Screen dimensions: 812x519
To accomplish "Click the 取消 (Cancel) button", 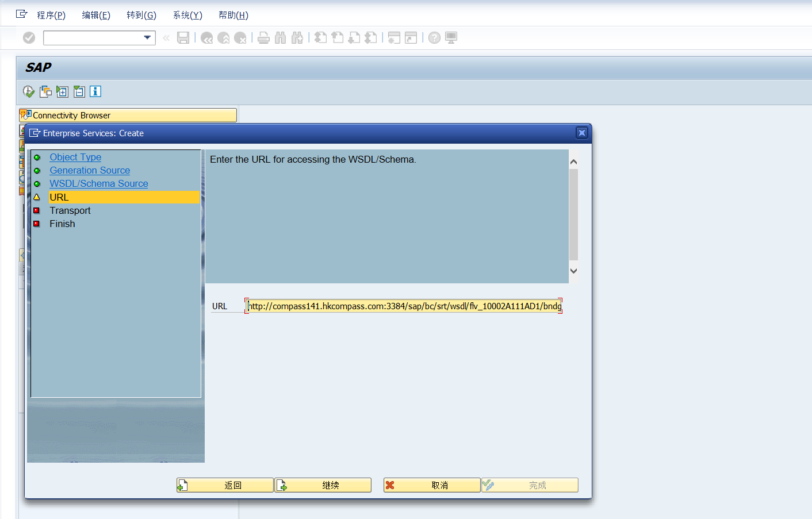I will point(432,485).
